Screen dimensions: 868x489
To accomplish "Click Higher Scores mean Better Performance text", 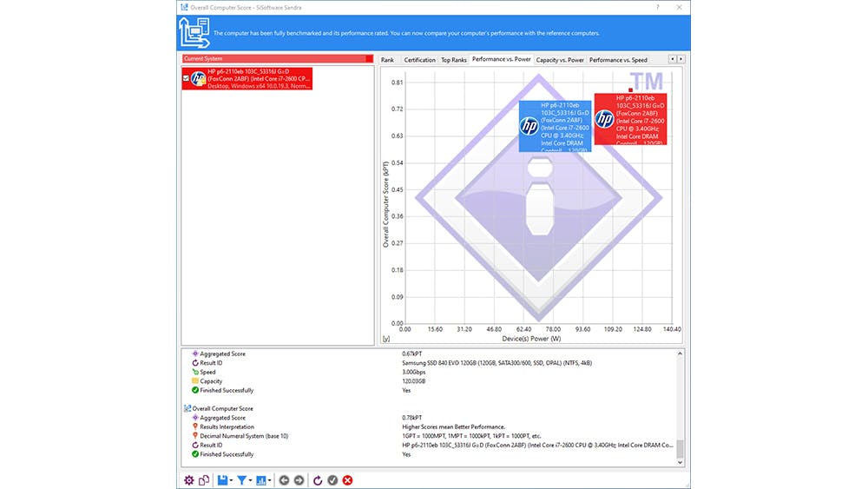I will coord(453,426).
